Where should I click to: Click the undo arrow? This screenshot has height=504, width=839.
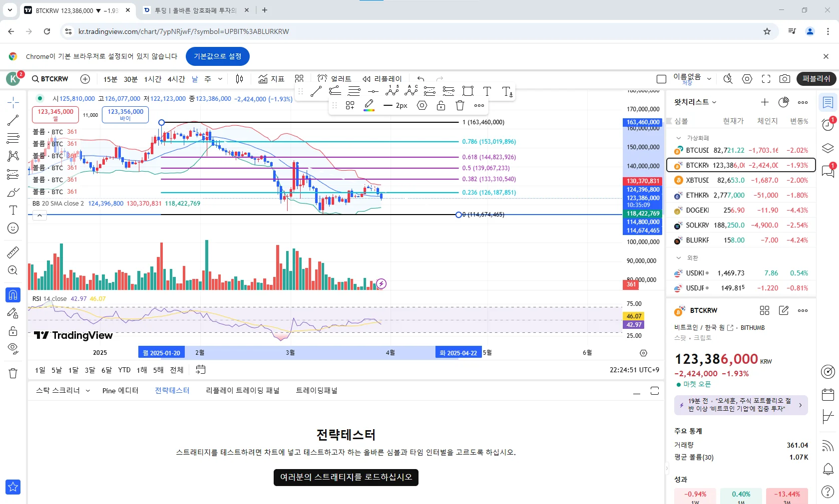[420, 79]
